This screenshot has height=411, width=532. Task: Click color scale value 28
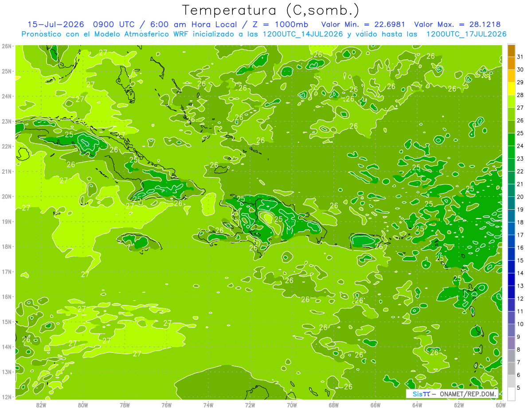pos(520,95)
